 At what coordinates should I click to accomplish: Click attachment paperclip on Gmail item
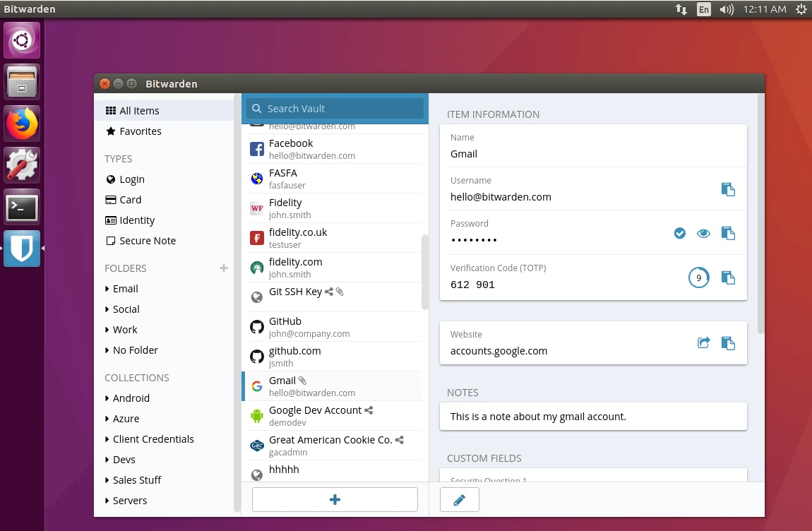tap(302, 381)
